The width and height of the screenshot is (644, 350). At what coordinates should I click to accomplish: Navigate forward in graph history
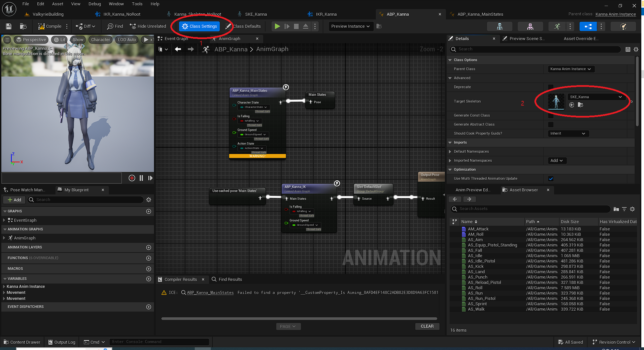pos(191,49)
